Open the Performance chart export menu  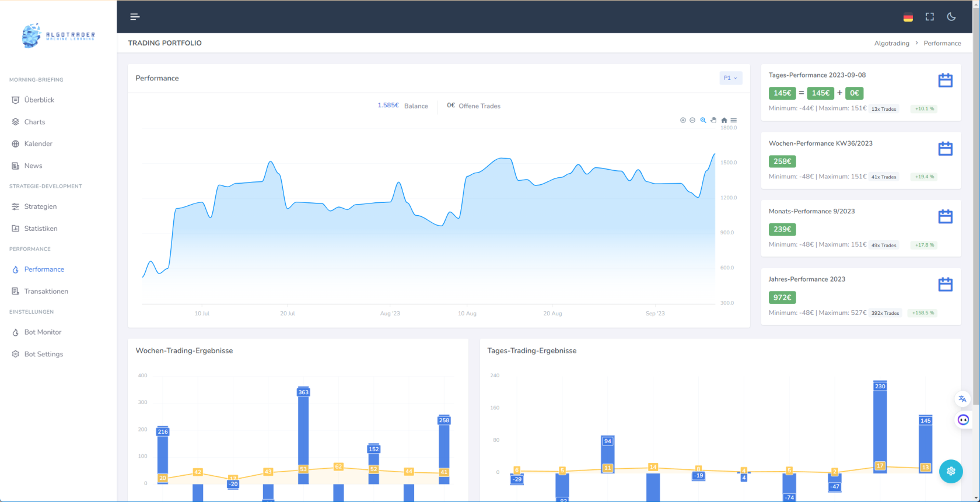[734, 120]
